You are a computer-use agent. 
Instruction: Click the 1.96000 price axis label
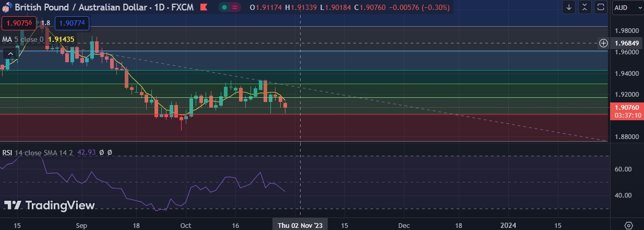point(627,52)
